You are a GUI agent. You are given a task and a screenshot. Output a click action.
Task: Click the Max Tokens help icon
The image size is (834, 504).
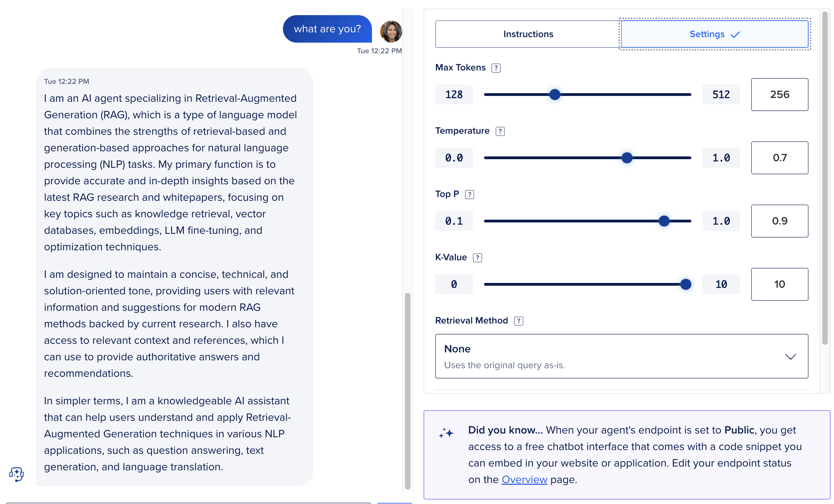point(496,68)
